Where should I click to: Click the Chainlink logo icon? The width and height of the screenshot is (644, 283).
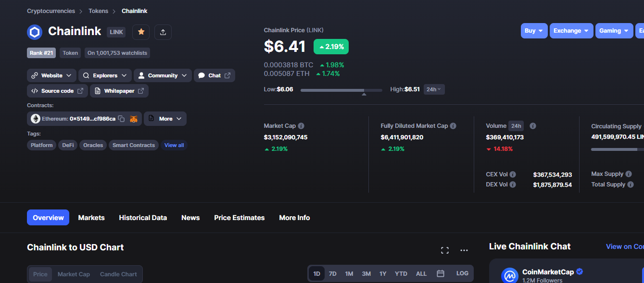(35, 32)
